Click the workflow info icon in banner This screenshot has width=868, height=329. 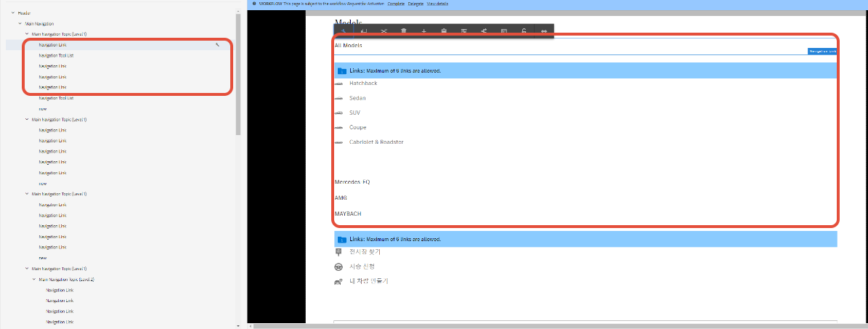click(x=253, y=4)
